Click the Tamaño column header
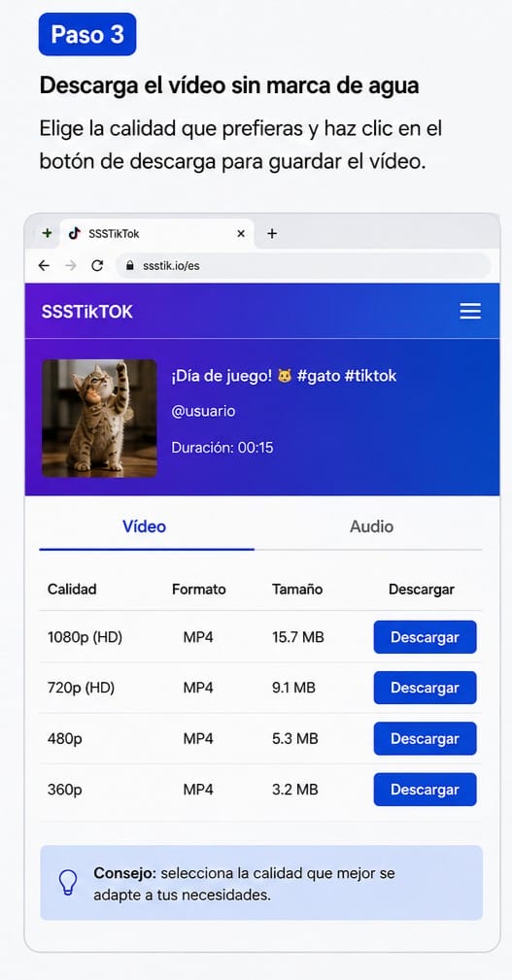The image size is (512, 980). 297,590
